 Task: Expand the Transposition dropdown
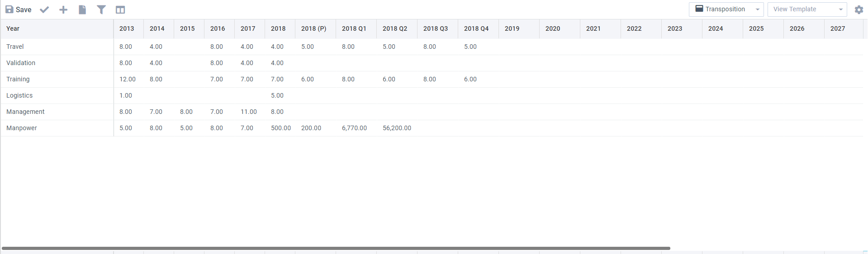click(726, 9)
